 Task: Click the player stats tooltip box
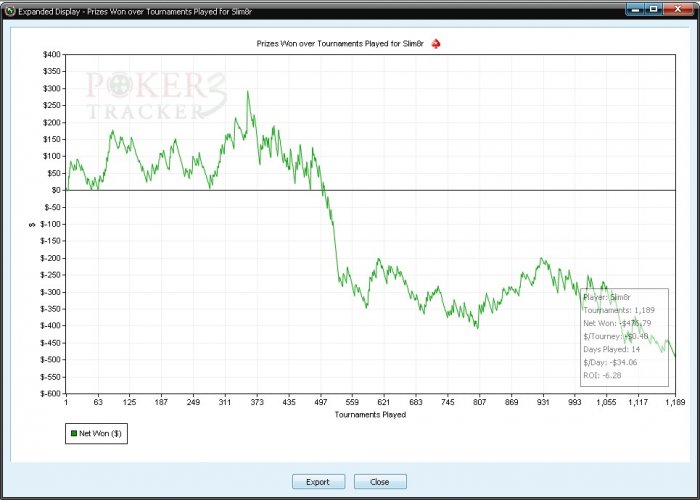pyautogui.click(x=625, y=337)
